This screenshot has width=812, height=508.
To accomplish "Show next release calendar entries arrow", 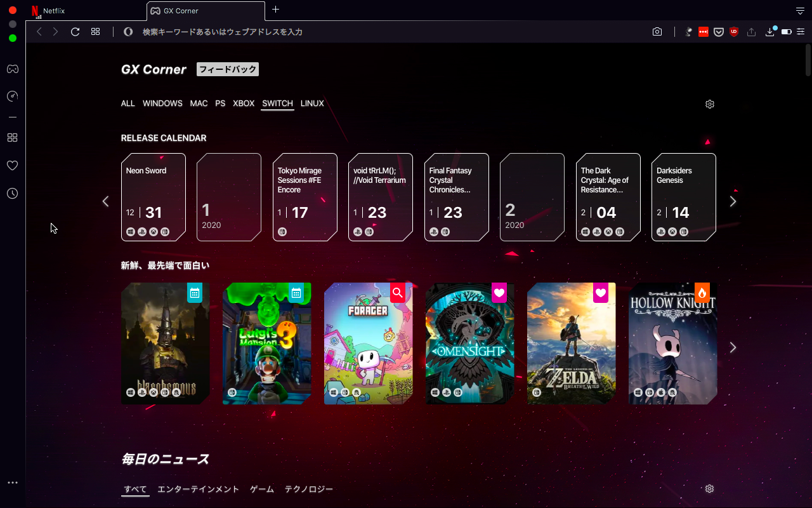I will tap(733, 201).
